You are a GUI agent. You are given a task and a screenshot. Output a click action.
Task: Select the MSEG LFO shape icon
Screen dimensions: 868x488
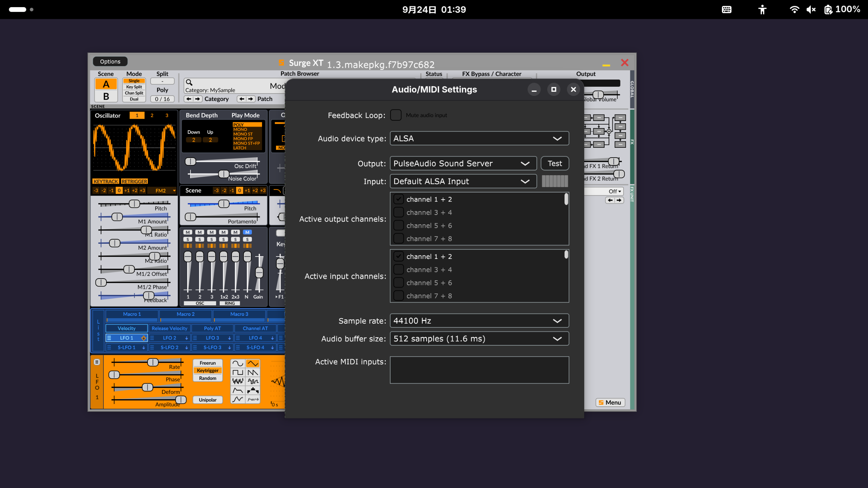pyautogui.click(x=238, y=399)
